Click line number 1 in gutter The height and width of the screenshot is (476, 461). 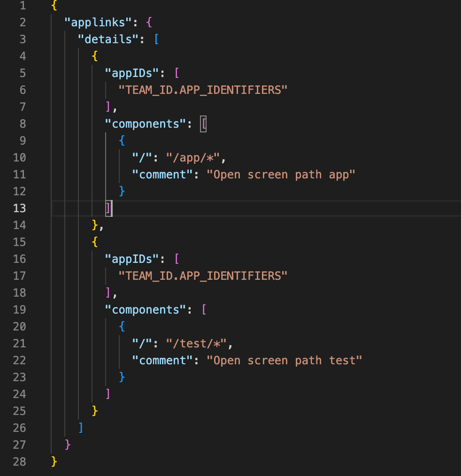tap(23, 6)
